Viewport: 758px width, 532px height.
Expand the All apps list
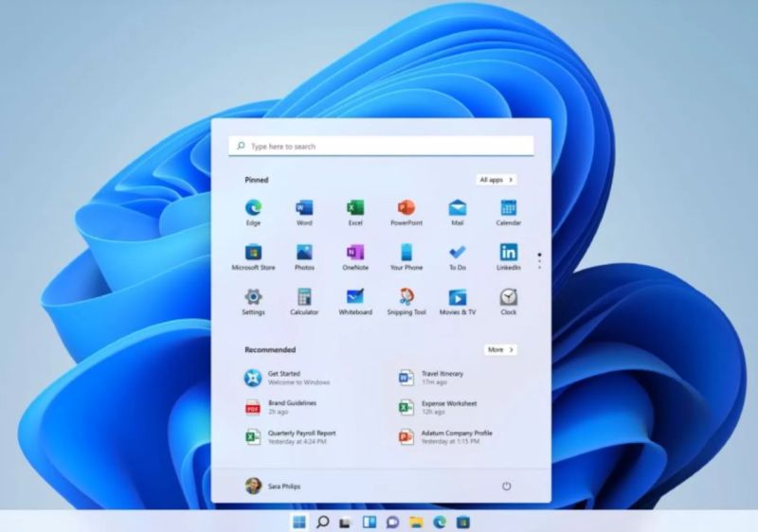point(496,179)
